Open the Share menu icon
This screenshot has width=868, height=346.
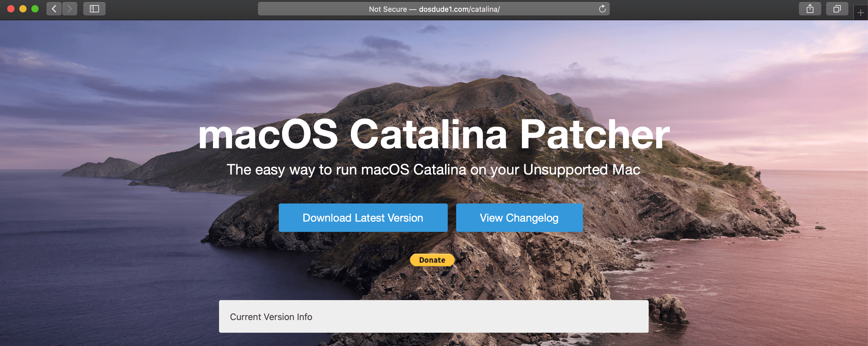pos(810,9)
